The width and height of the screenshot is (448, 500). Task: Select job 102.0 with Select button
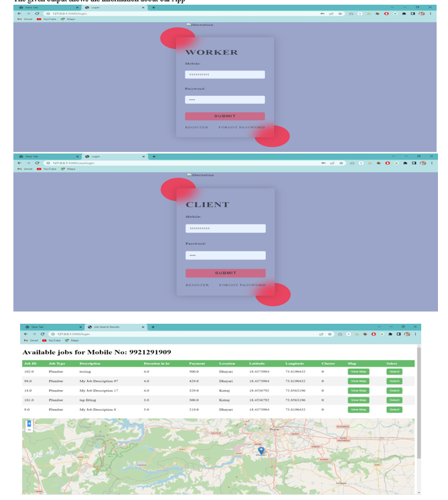[x=394, y=371]
